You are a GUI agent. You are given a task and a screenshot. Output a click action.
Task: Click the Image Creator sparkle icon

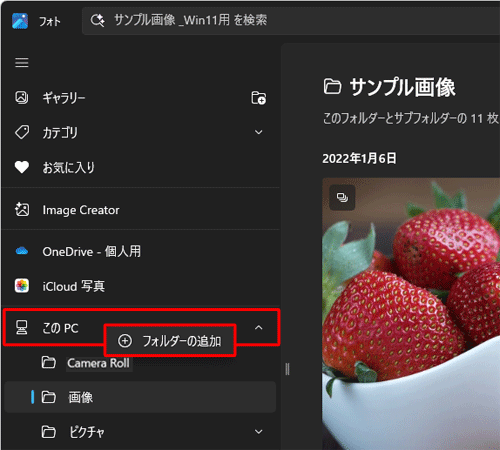click(x=22, y=210)
